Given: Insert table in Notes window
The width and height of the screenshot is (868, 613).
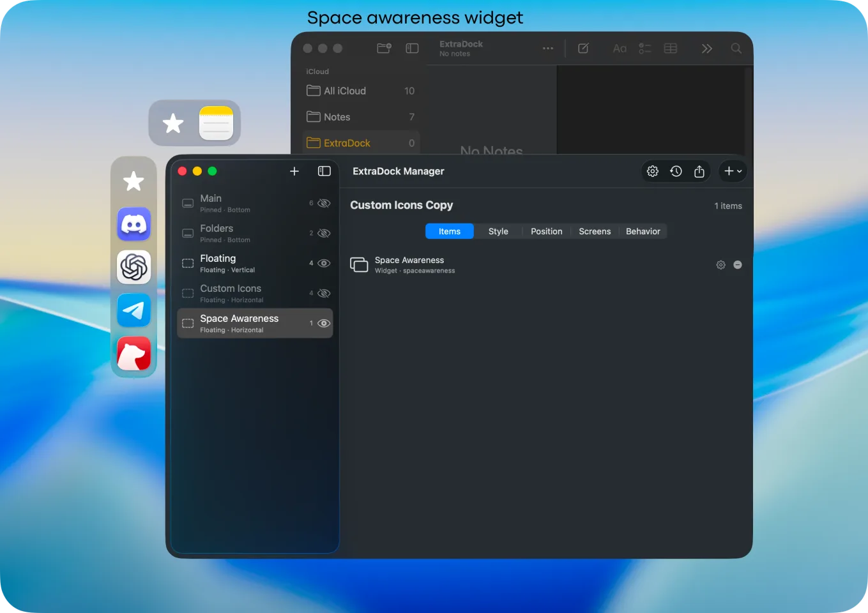Looking at the screenshot, I should (x=671, y=48).
